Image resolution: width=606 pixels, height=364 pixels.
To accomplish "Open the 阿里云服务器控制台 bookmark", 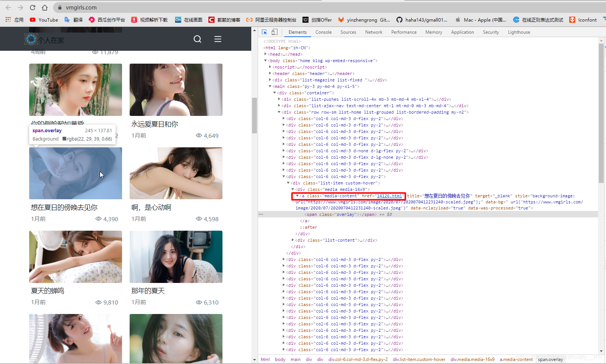I will pos(271,20).
